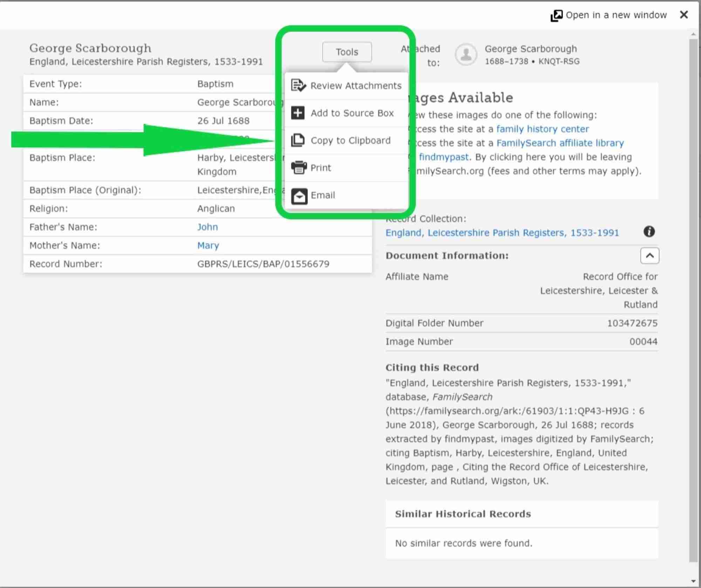Click the record collection info icon
701x588 pixels.
click(x=649, y=231)
